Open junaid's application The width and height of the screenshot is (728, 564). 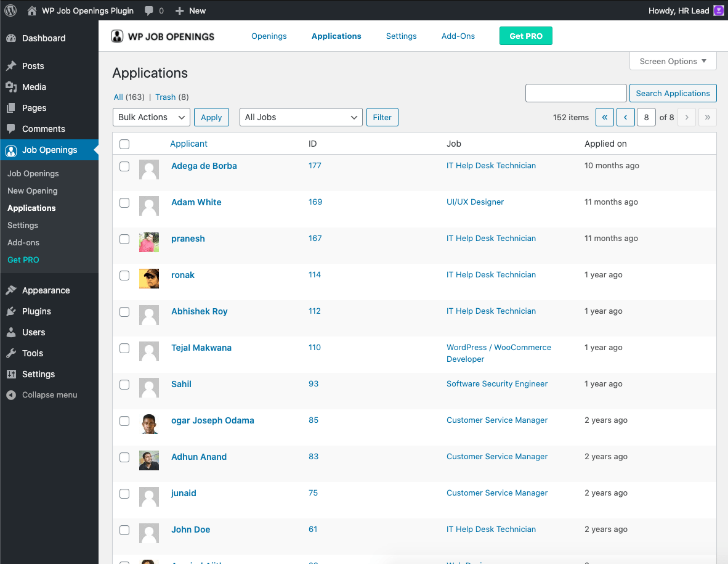184,493
